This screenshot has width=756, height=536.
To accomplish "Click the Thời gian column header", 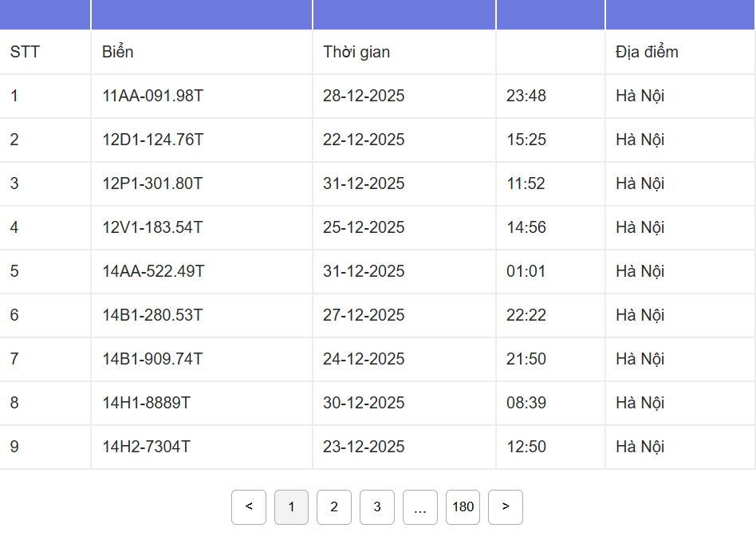I will [356, 53].
